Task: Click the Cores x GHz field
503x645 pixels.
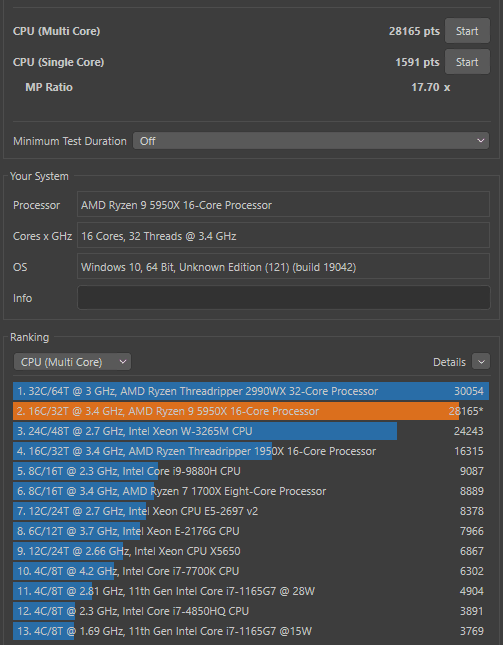Action: pos(284,236)
